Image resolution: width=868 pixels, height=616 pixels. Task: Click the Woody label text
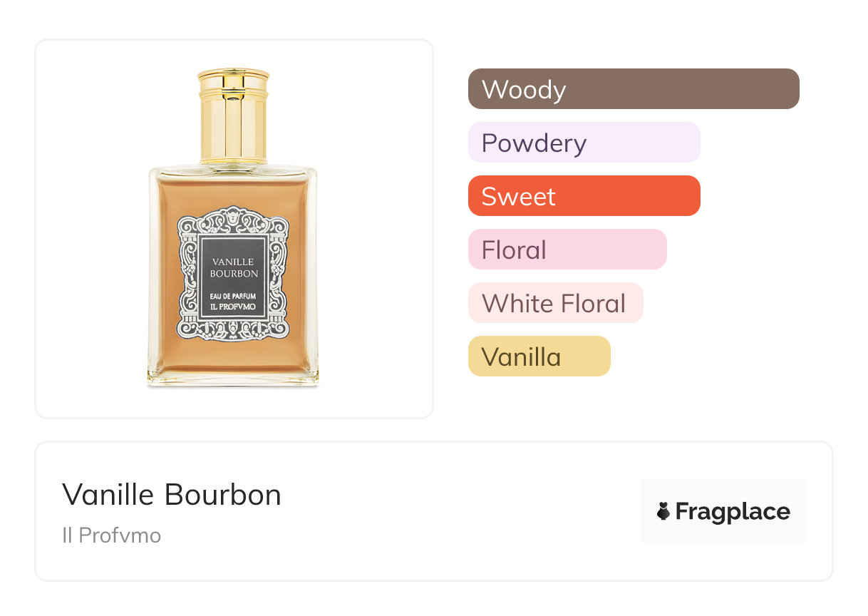click(524, 90)
